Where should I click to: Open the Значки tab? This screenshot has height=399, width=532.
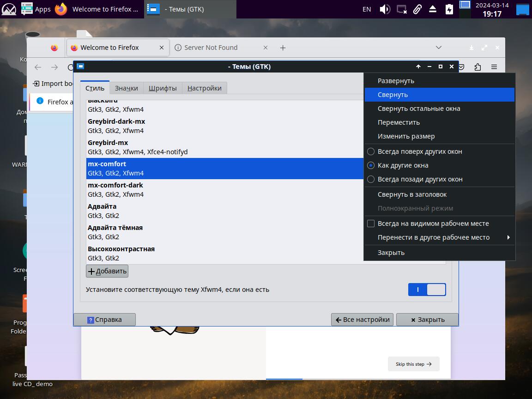[126, 88]
